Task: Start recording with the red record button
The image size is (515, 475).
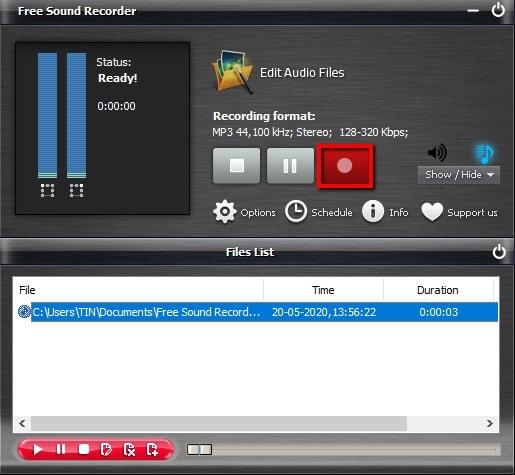Action: point(345,166)
